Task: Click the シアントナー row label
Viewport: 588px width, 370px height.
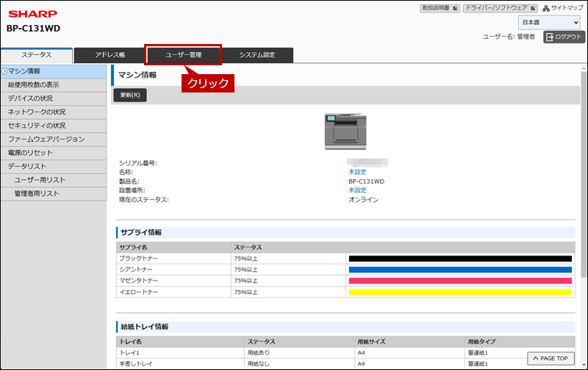Action: 136,269
